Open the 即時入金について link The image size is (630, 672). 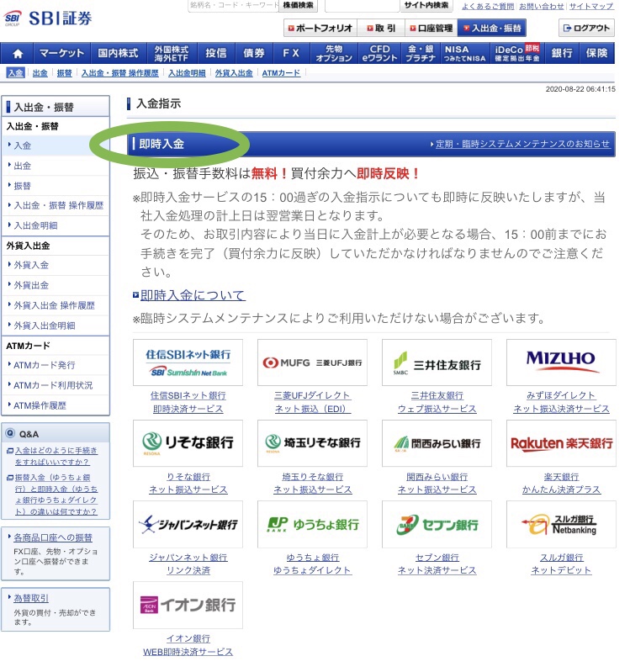[193, 295]
